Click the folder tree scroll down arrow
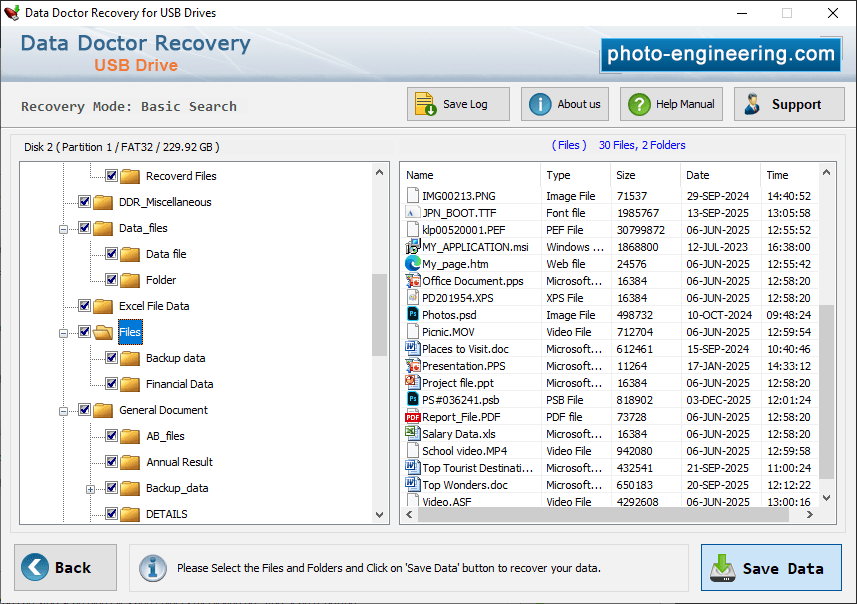Screen dimensions: 857x604 click(x=379, y=515)
